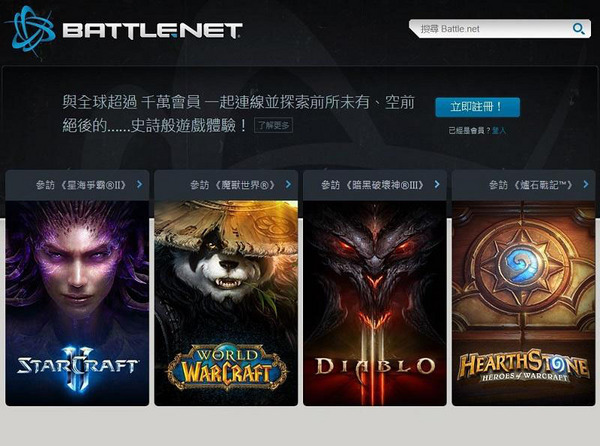The image size is (600, 446).
Task: Expand the 魔獸世界 header chevron arrow
Action: tap(289, 185)
